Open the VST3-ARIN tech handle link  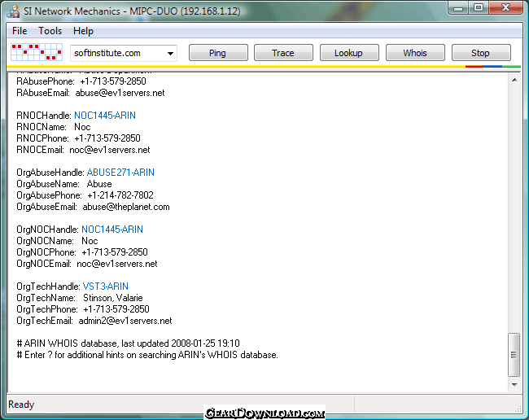(106, 287)
